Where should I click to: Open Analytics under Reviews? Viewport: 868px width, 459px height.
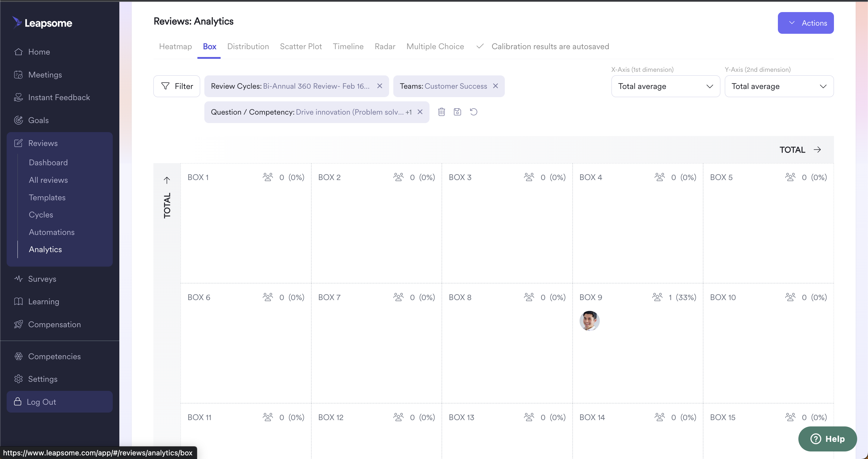[45, 249]
